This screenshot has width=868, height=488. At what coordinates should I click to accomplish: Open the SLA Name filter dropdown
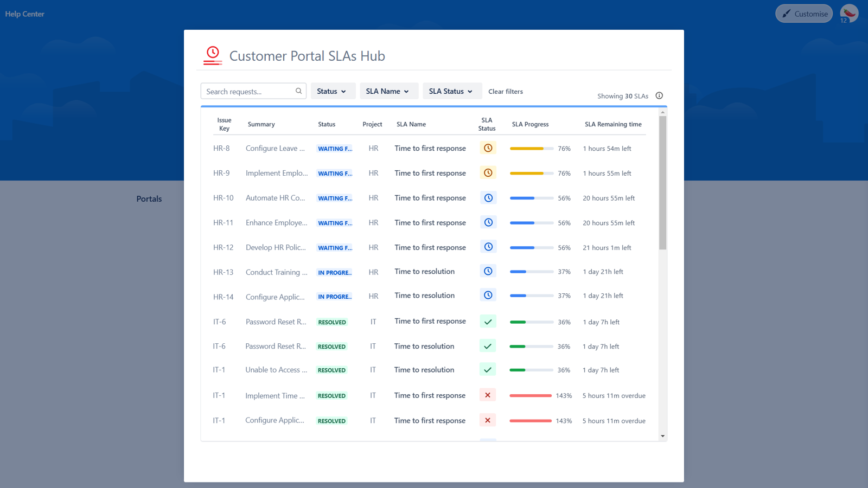[388, 91]
